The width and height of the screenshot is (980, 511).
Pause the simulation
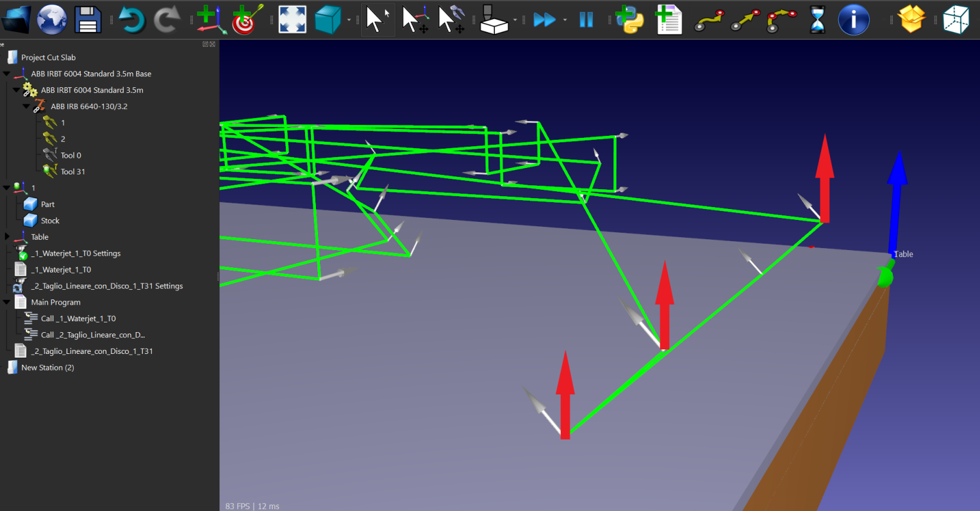click(586, 19)
